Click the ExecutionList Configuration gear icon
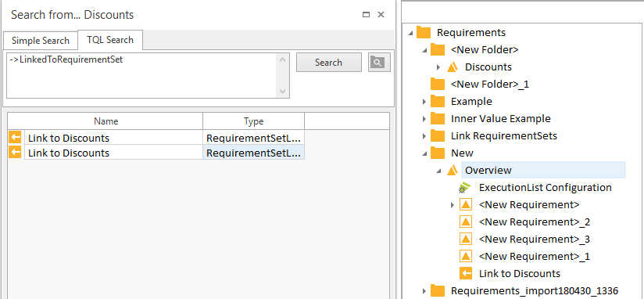 (464, 188)
